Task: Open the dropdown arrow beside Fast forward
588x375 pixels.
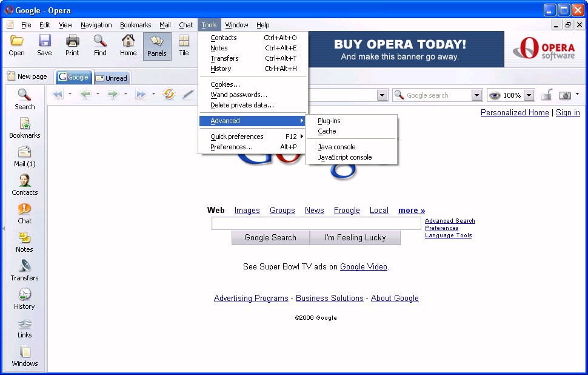Action: (x=153, y=94)
